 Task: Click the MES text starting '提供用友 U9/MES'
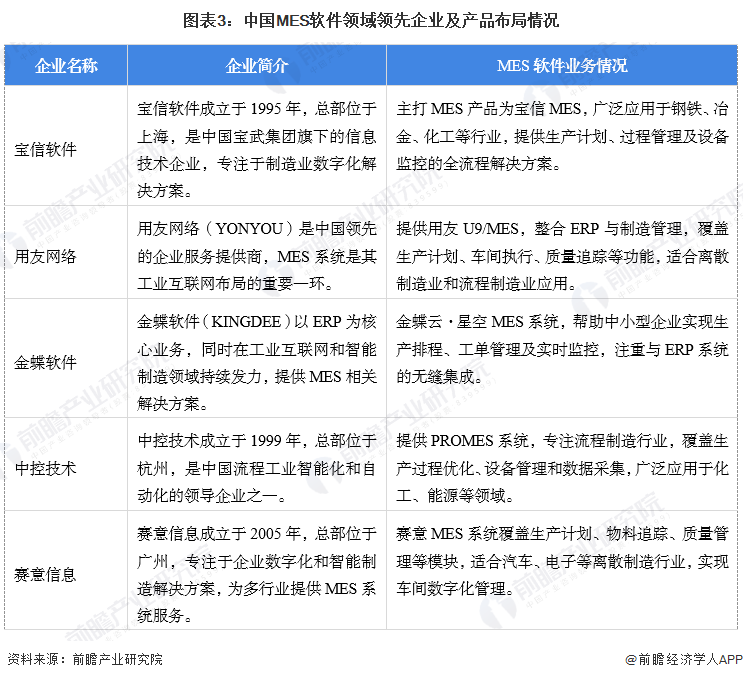click(x=562, y=256)
